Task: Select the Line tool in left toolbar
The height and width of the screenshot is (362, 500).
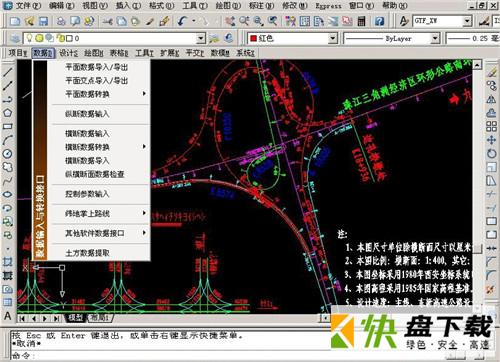Action: pyautogui.click(x=8, y=72)
